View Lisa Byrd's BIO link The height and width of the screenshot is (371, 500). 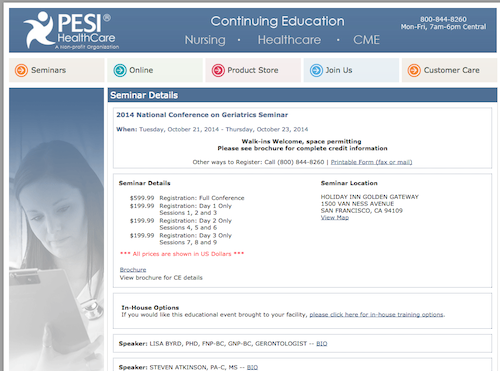click(322, 343)
